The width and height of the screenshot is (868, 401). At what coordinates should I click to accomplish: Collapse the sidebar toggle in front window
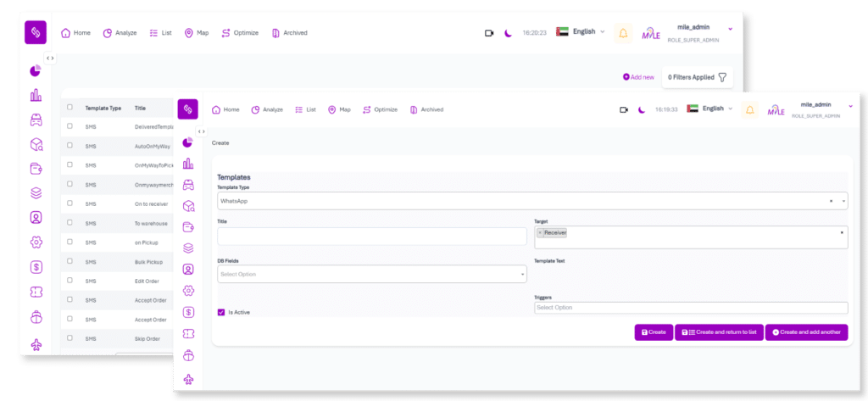[202, 131]
